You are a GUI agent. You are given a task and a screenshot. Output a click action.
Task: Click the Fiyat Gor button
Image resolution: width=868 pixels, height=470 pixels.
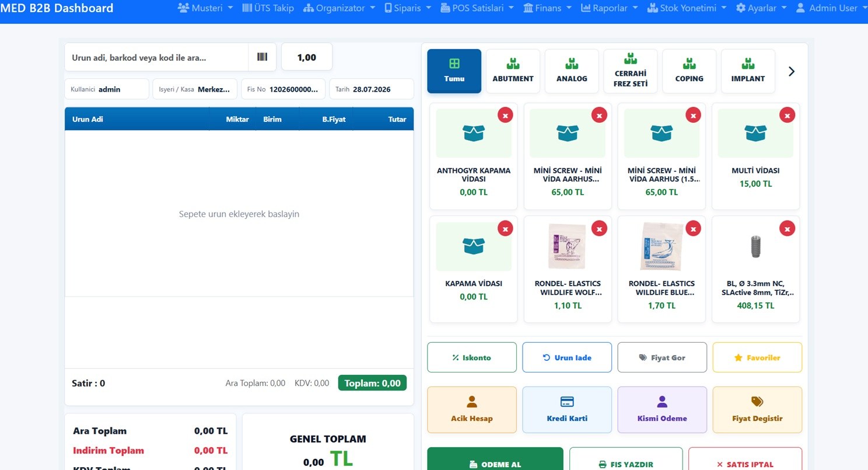click(662, 357)
